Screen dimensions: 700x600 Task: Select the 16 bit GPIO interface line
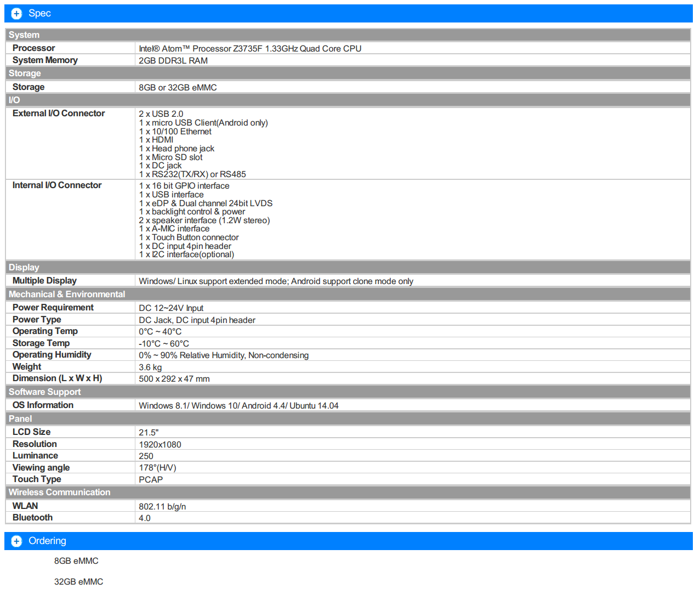(184, 186)
